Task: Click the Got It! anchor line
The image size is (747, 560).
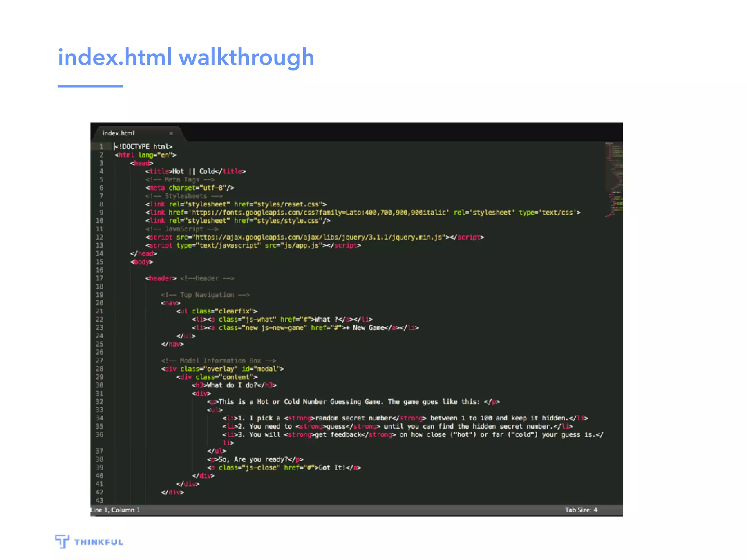Action: tap(284, 467)
